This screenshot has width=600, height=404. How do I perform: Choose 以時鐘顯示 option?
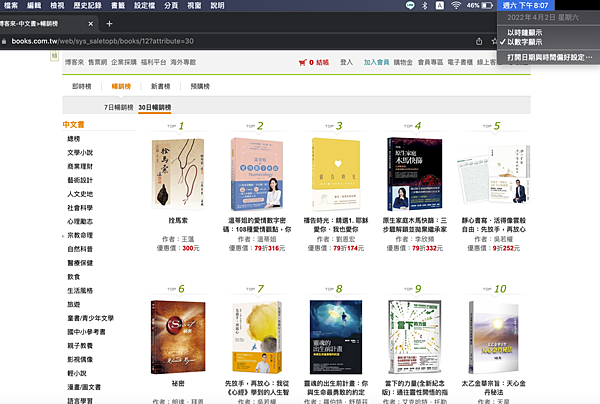[x=525, y=33]
